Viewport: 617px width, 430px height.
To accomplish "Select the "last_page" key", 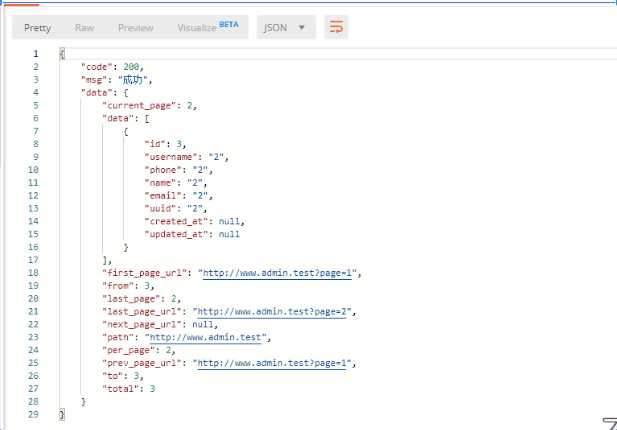I will tap(131, 299).
